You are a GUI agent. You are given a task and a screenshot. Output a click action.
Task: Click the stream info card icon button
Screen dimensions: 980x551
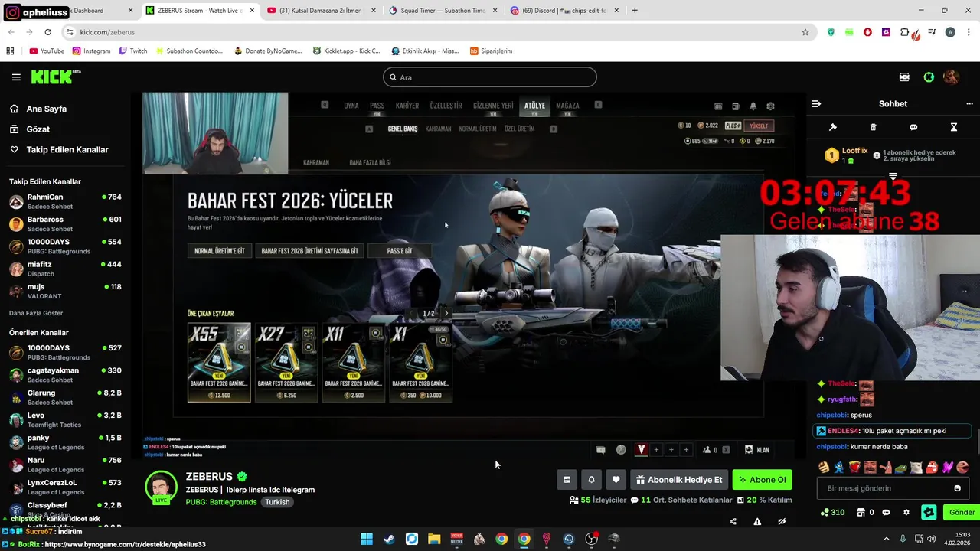tap(567, 480)
